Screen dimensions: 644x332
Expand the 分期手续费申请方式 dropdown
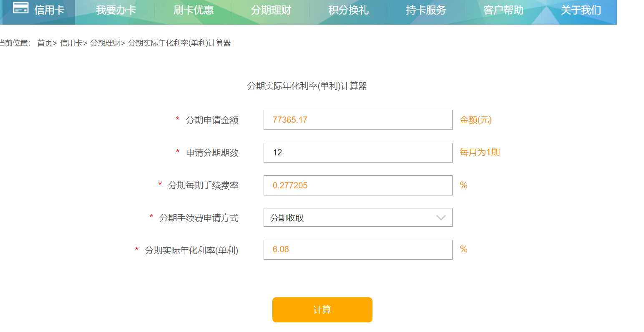point(358,218)
